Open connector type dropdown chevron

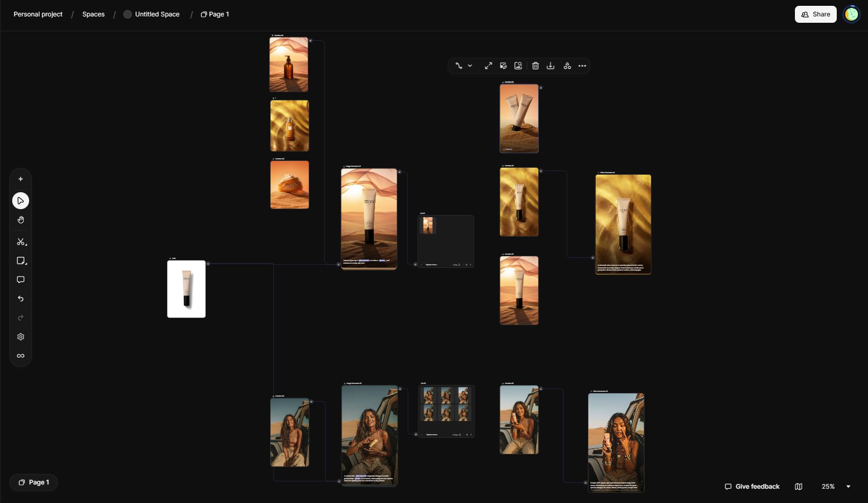pyautogui.click(x=470, y=66)
